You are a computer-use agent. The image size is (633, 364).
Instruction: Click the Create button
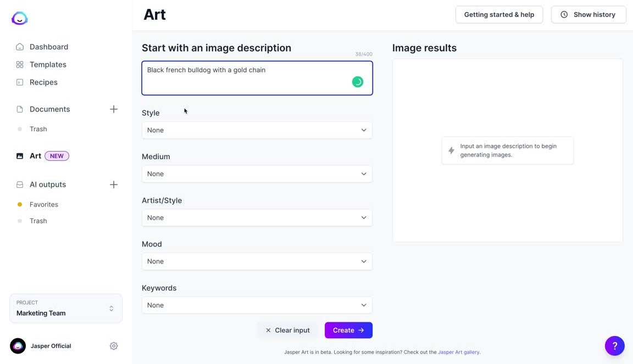pyautogui.click(x=348, y=330)
